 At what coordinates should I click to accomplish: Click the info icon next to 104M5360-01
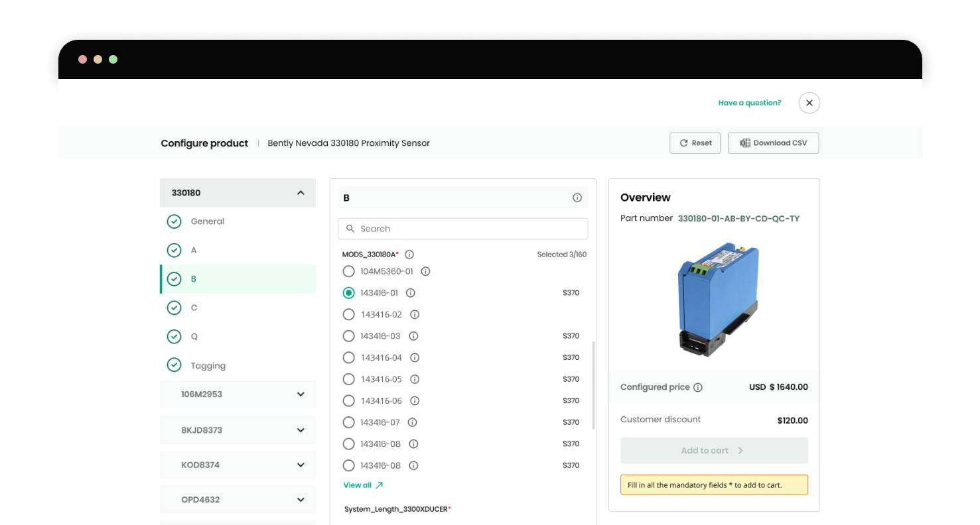426,271
